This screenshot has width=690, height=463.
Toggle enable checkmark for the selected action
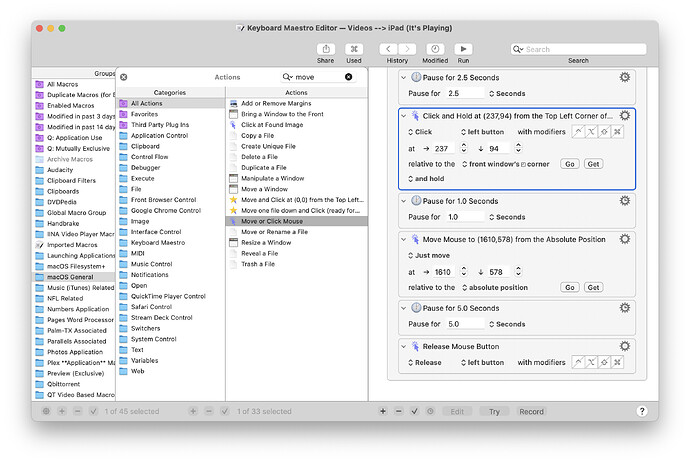click(x=415, y=411)
